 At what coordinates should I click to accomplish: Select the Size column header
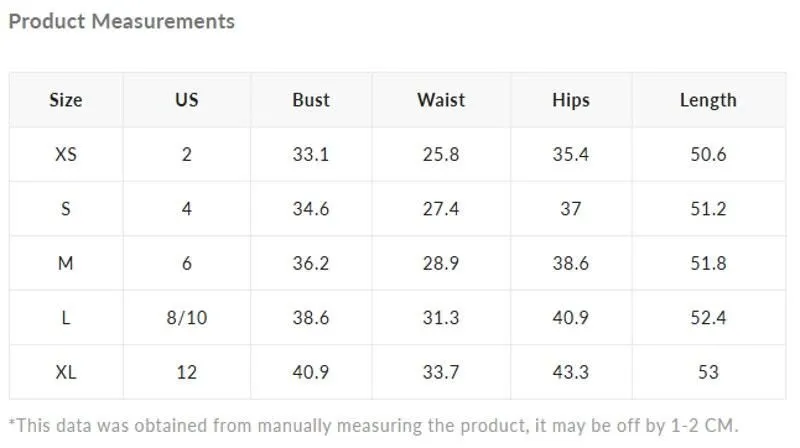coord(66,99)
